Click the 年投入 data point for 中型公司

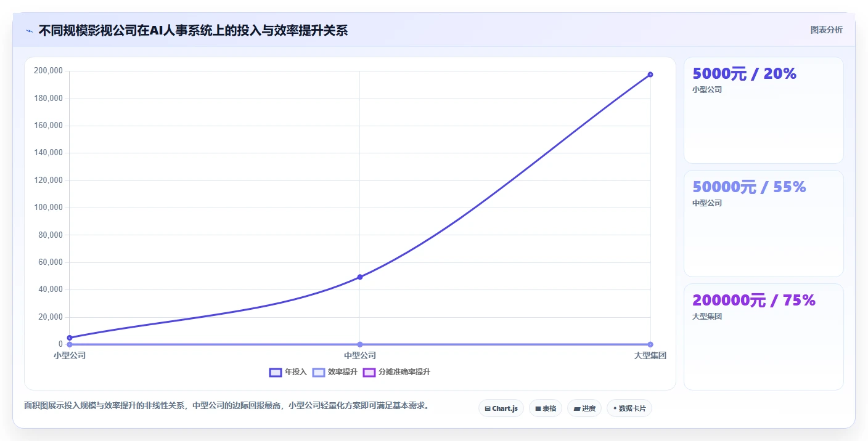pos(360,277)
